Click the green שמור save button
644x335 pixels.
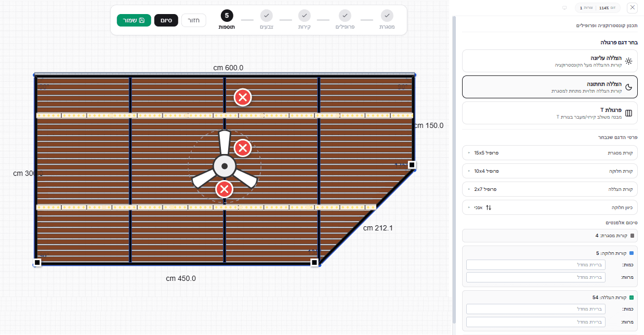134,20
